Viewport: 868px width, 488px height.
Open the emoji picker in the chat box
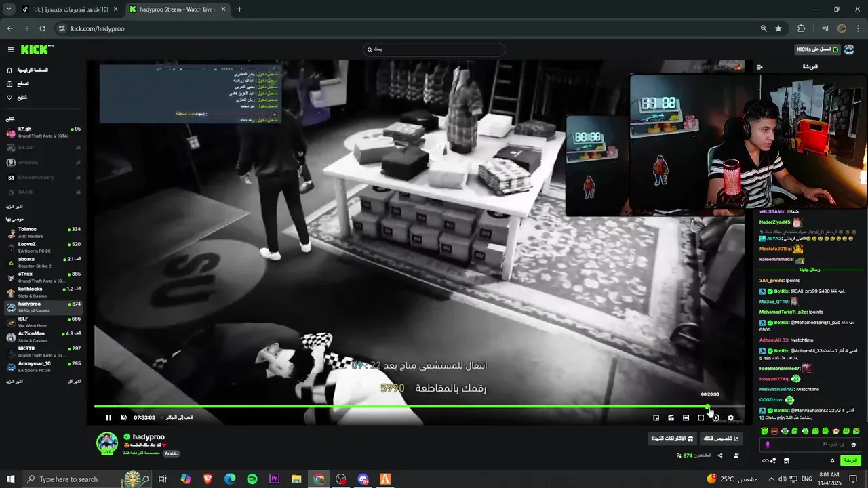point(853,445)
